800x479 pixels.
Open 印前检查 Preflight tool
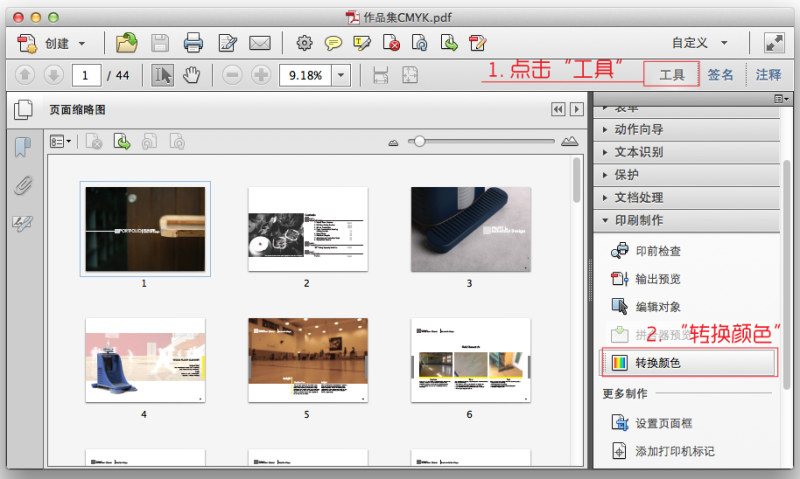647,250
